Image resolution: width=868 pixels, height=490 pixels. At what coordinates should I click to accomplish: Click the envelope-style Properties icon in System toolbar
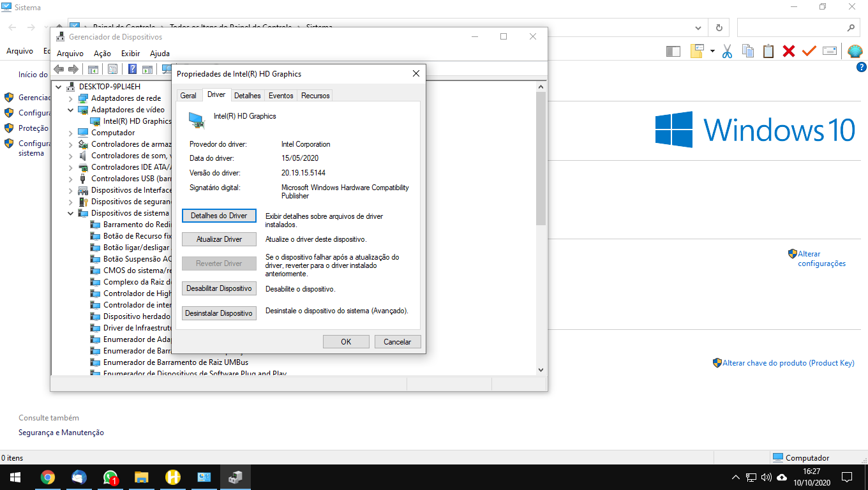tap(830, 51)
